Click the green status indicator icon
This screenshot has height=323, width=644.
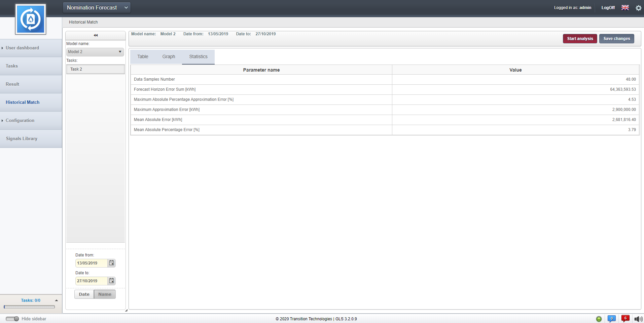(x=599, y=319)
